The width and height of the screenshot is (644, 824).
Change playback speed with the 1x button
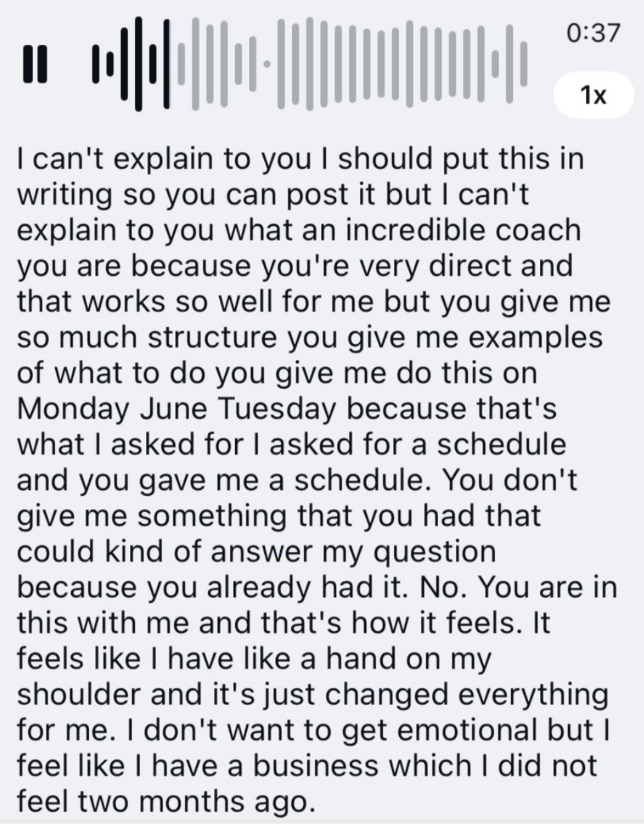tap(594, 95)
